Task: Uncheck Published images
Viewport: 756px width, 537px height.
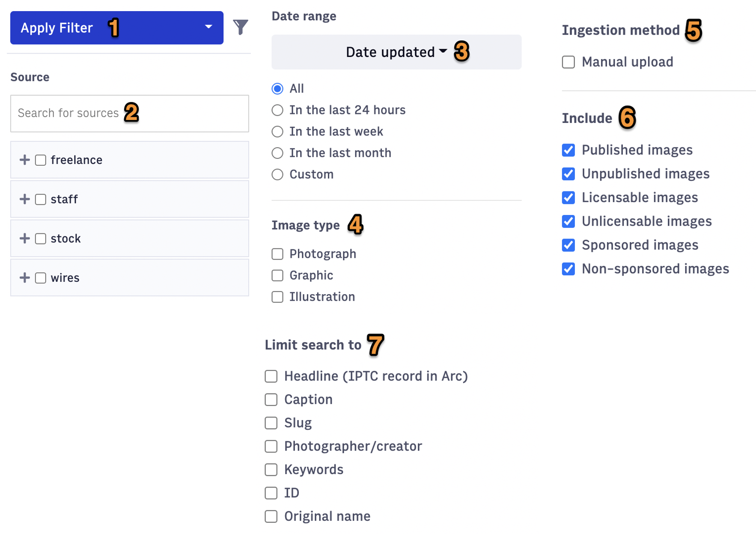Action: tap(568, 150)
